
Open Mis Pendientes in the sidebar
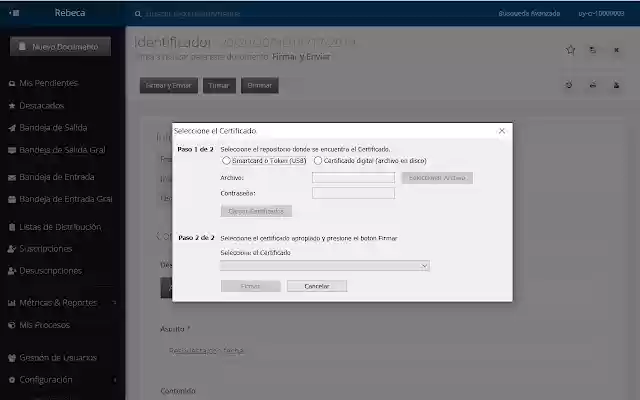(49, 83)
